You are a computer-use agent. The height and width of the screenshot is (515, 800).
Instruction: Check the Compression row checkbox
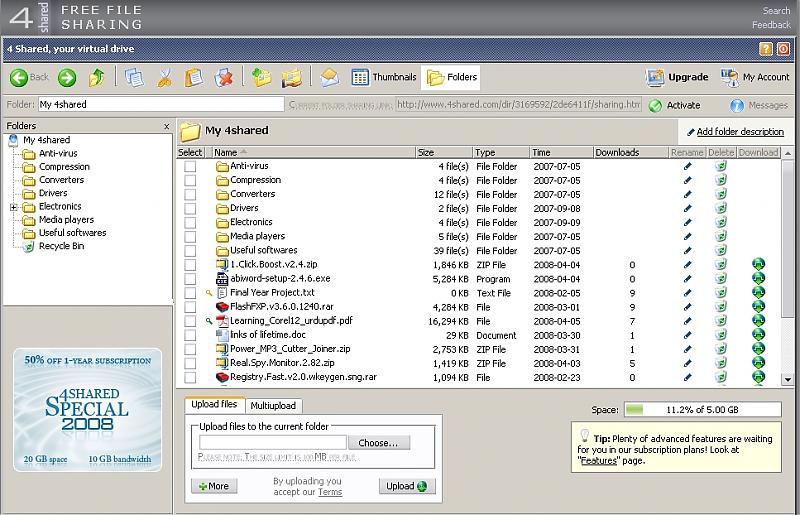point(190,181)
